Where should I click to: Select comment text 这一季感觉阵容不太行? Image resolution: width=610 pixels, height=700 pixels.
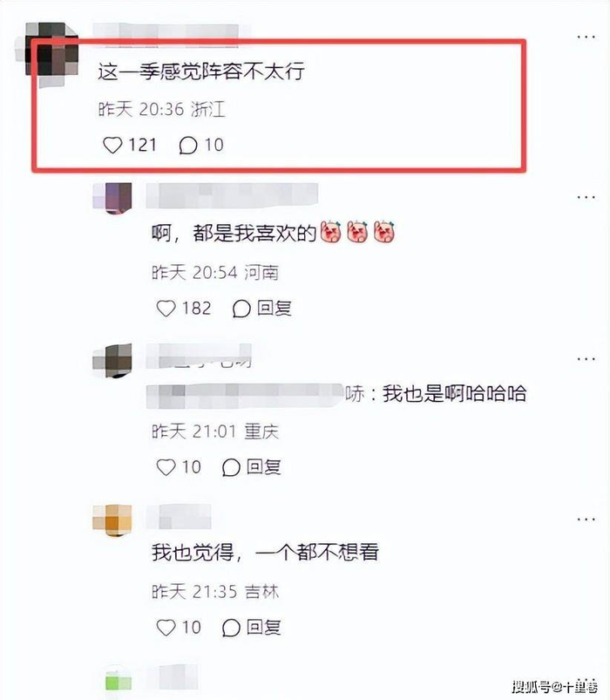tap(201, 71)
